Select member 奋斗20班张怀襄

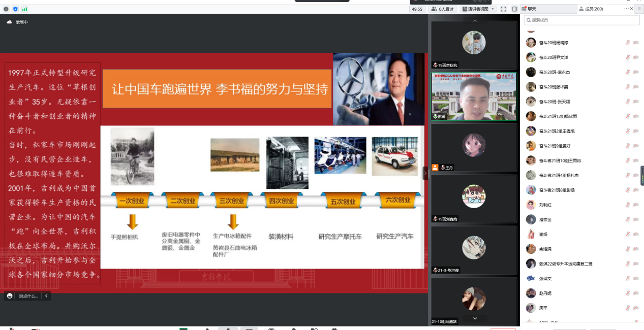tap(582, 87)
